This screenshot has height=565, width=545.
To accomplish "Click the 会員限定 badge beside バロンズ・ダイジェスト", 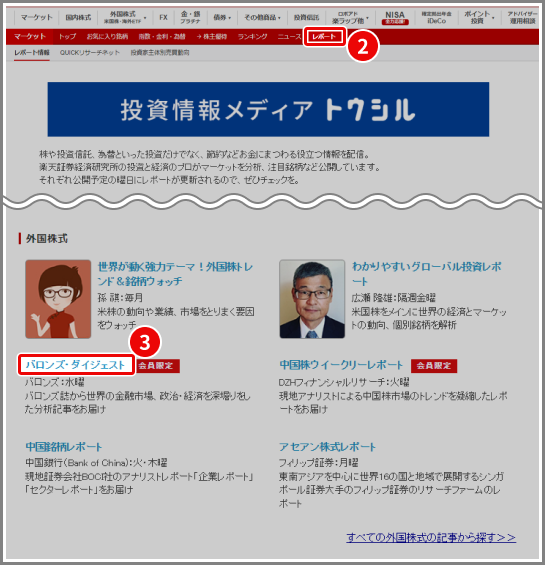I will pyautogui.click(x=158, y=366).
